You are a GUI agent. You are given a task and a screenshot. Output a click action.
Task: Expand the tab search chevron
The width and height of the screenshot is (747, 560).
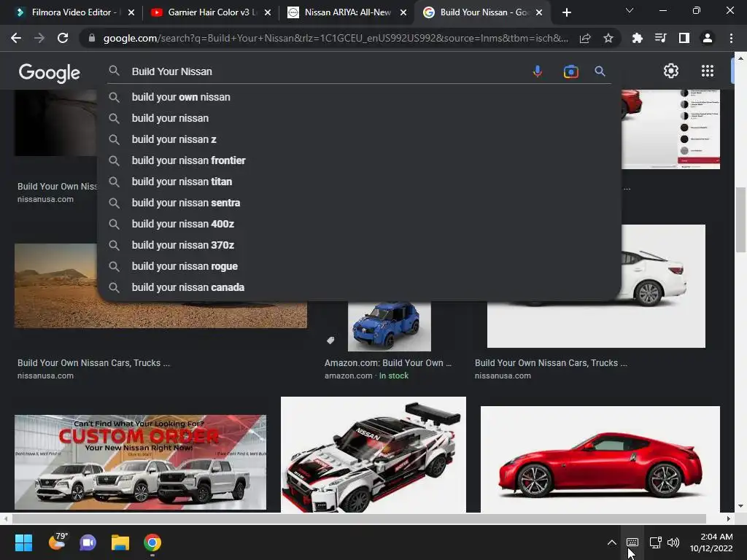[630, 10]
